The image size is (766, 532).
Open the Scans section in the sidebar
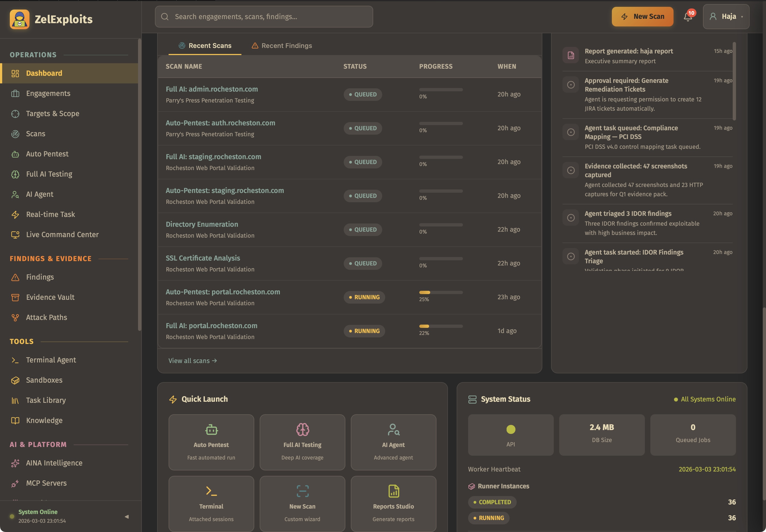[x=35, y=134]
